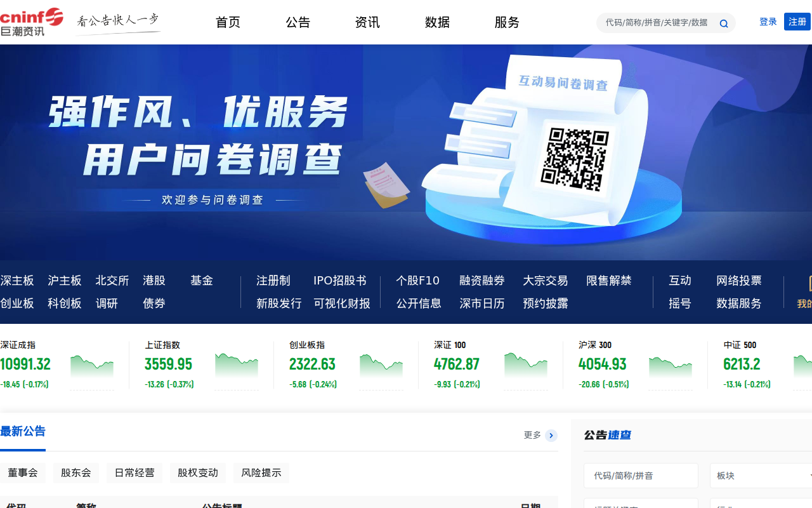Click the 注册 button
The height and width of the screenshot is (508, 812).
click(x=797, y=22)
